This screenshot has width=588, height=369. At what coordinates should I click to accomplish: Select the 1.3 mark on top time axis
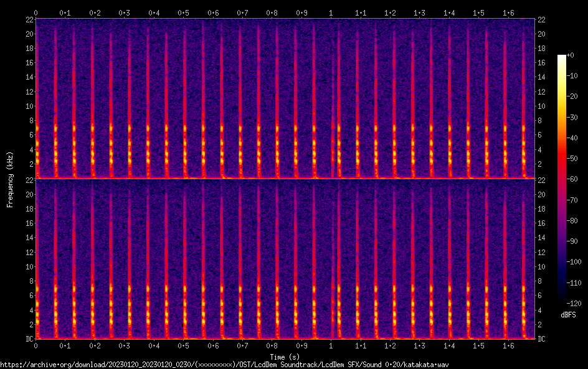pos(419,12)
